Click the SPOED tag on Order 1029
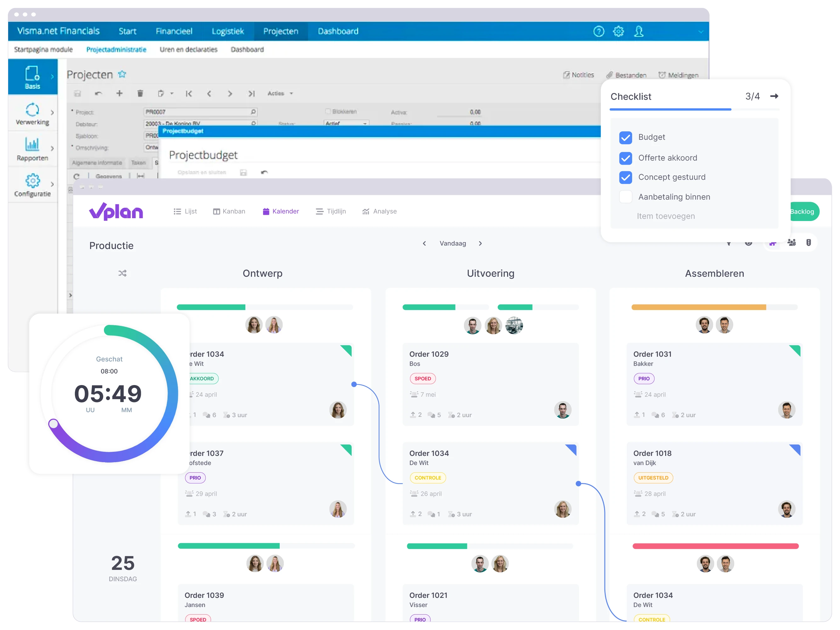The width and height of the screenshot is (840, 630). 422,379
